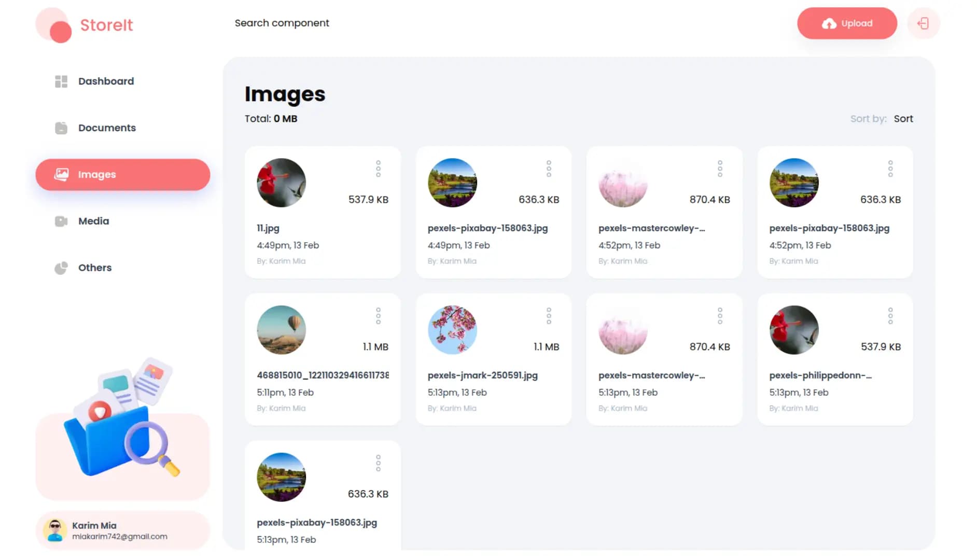Click the StoreIt logo icon

coord(54,25)
